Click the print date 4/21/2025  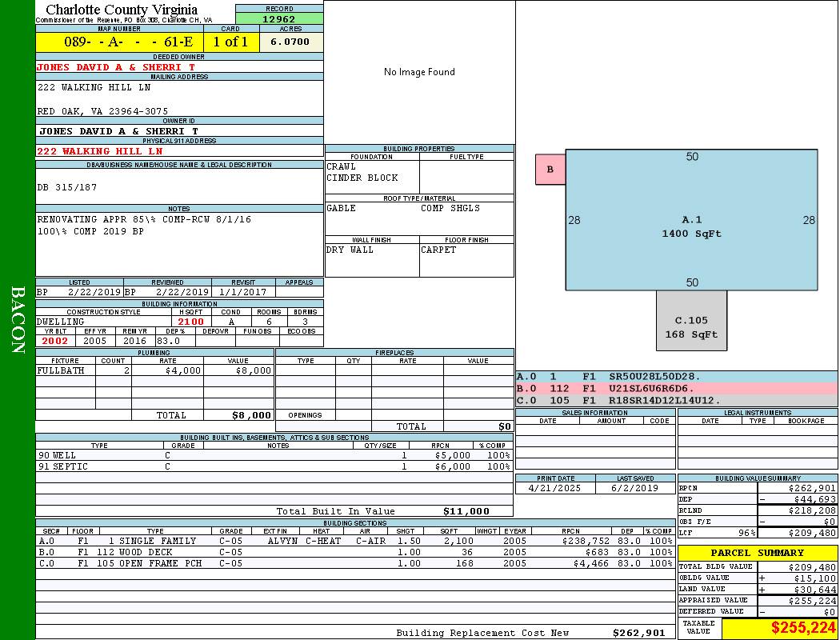click(555, 487)
